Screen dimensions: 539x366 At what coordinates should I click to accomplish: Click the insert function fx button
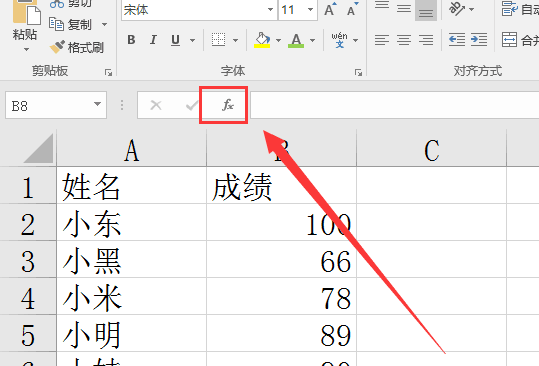click(227, 105)
